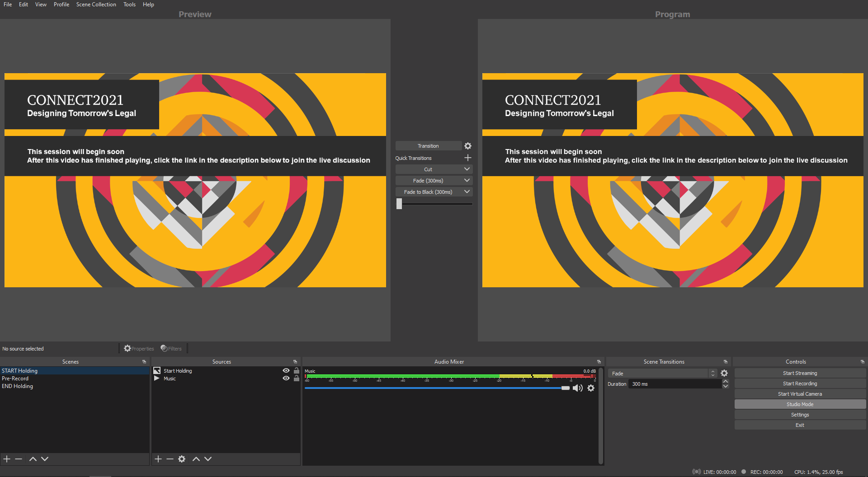
Task: Hide the Start Holding source
Action: pos(286,370)
